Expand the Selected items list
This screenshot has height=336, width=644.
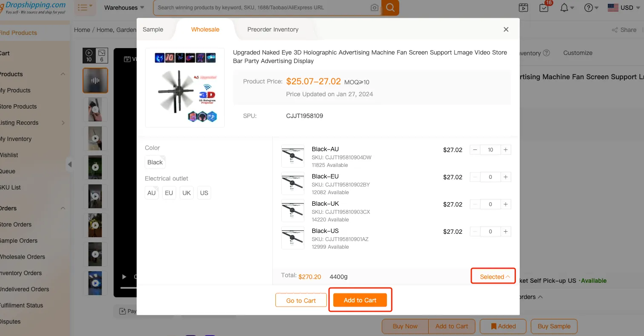click(494, 277)
